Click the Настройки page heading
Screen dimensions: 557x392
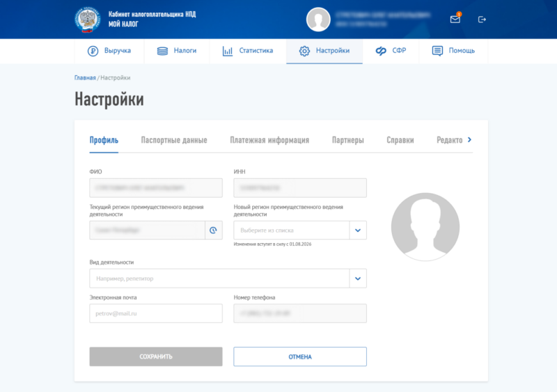pos(109,99)
